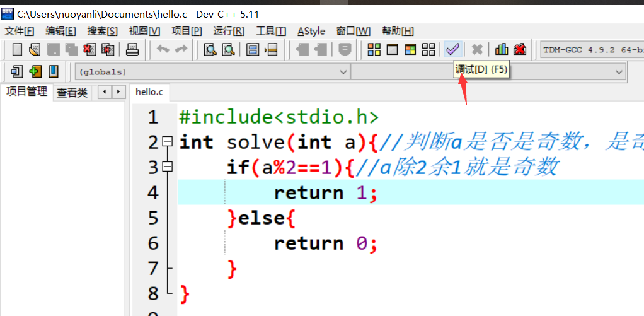Click the '}else{' code line

[x=261, y=218]
